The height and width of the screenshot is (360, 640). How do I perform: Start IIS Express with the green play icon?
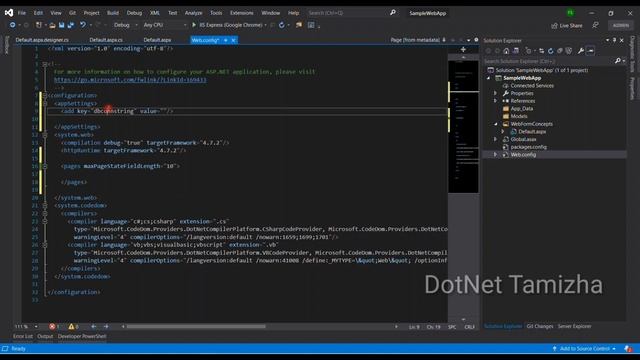coord(194,25)
